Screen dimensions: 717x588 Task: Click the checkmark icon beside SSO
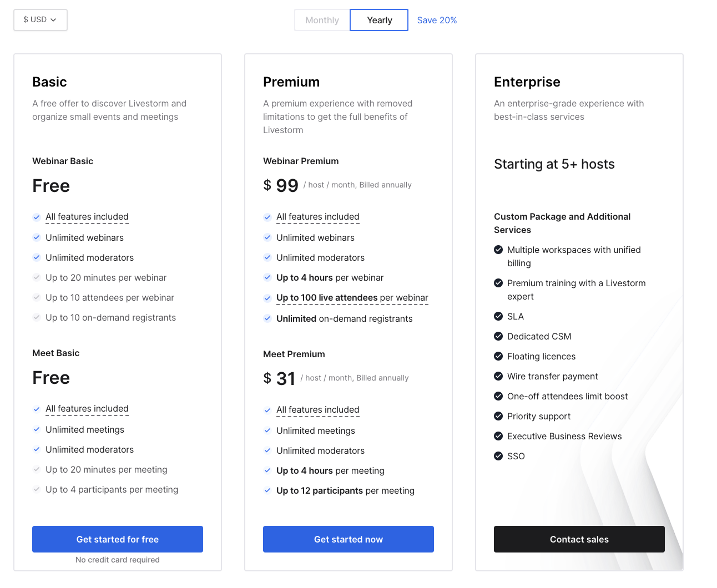(498, 456)
